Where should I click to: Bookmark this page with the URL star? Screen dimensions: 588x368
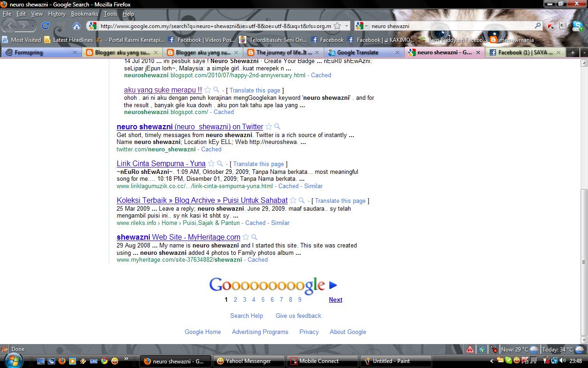337,26
